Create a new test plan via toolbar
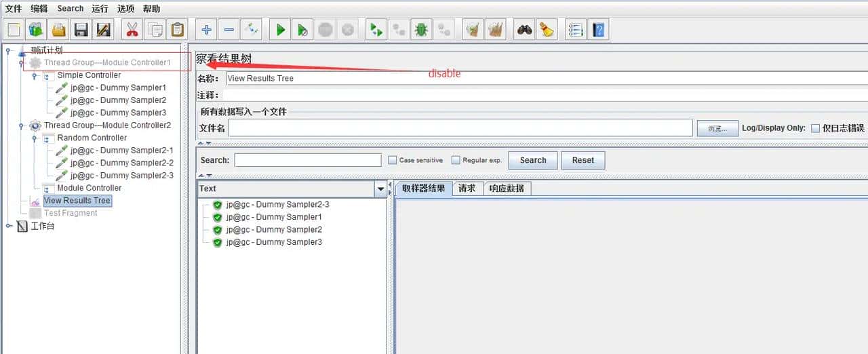868x354 pixels. [x=14, y=30]
